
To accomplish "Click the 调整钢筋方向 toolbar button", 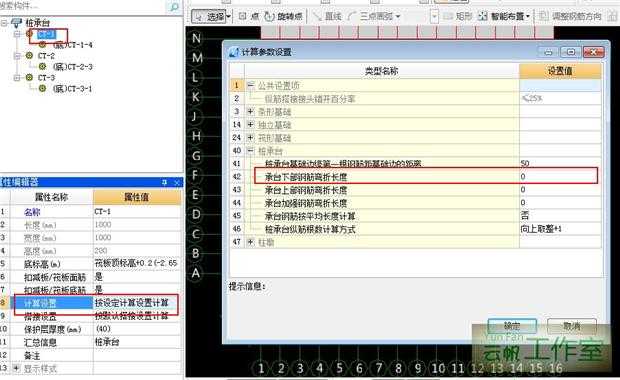I will point(570,16).
